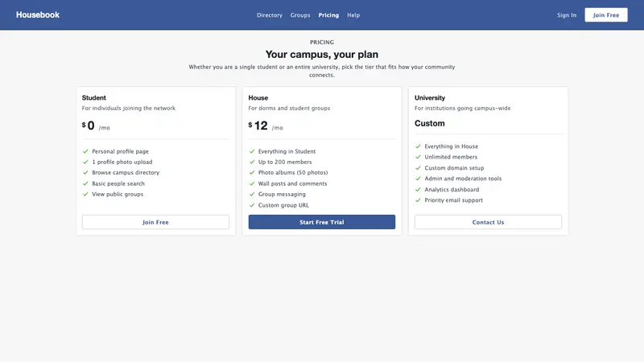Click checkmark beside Analytics dashboard
The width and height of the screenshot is (644, 362).
(418, 190)
